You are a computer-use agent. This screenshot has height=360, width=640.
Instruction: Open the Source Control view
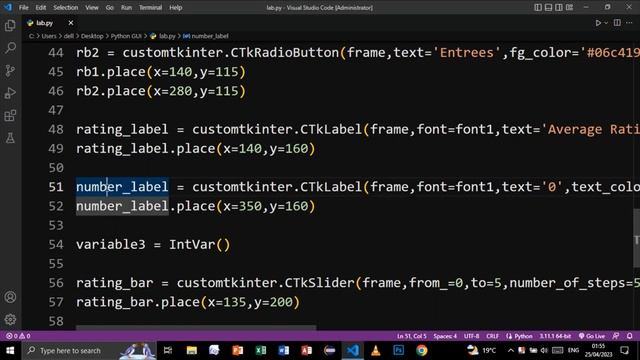pos(10,71)
